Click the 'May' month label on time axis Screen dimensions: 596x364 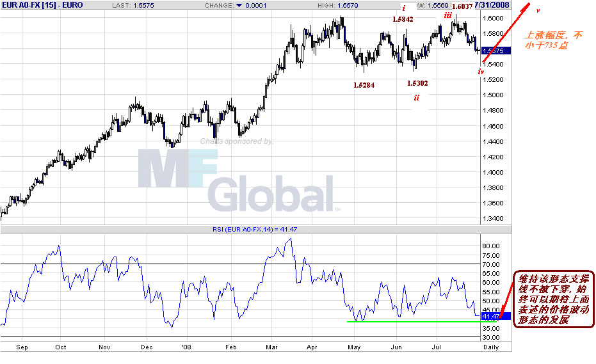click(354, 347)
